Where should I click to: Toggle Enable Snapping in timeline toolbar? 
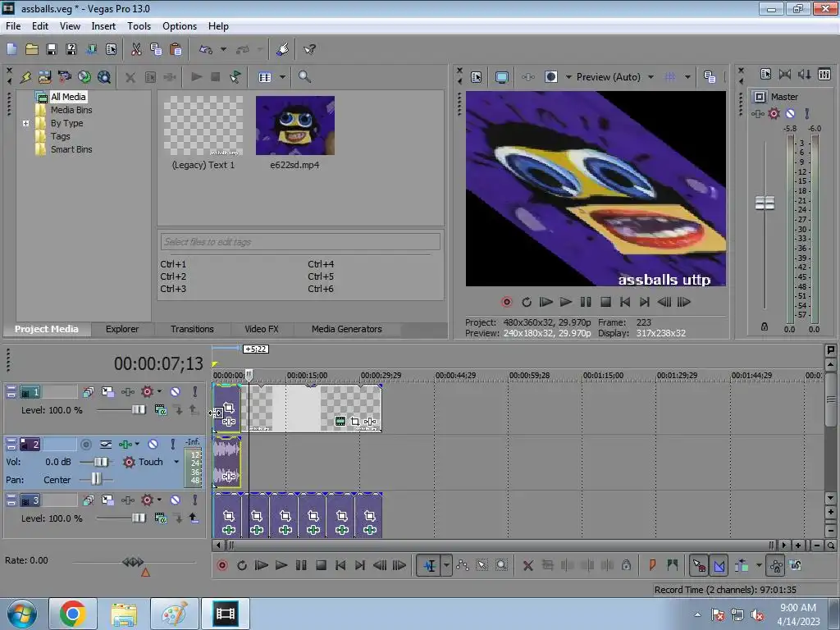pos(699,565)
